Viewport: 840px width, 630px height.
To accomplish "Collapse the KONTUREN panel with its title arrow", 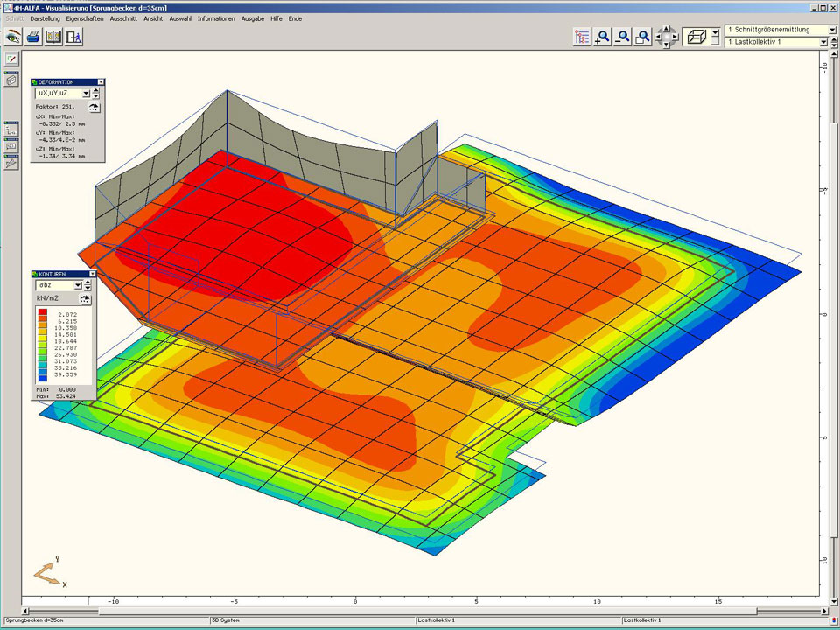I will pos(91,274).
